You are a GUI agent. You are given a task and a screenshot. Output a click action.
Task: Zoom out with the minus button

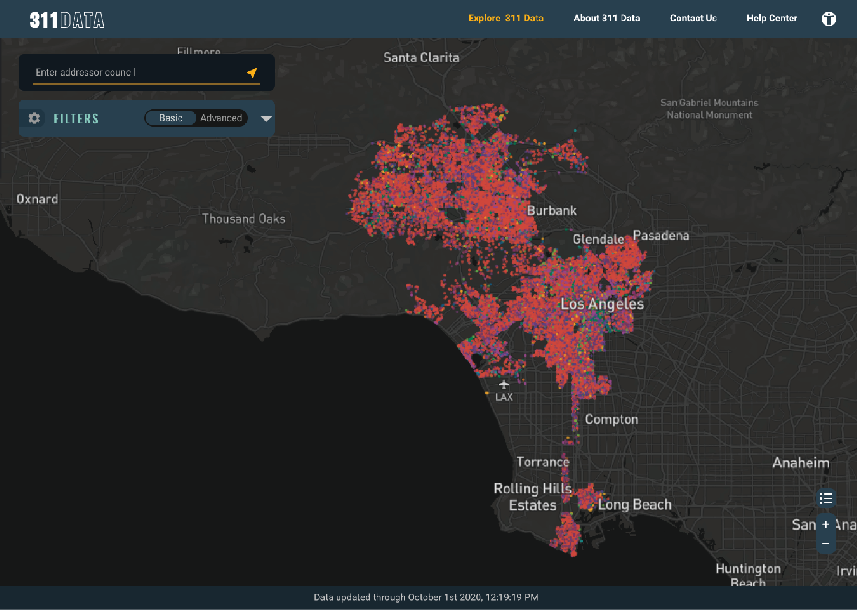(826, 543)
